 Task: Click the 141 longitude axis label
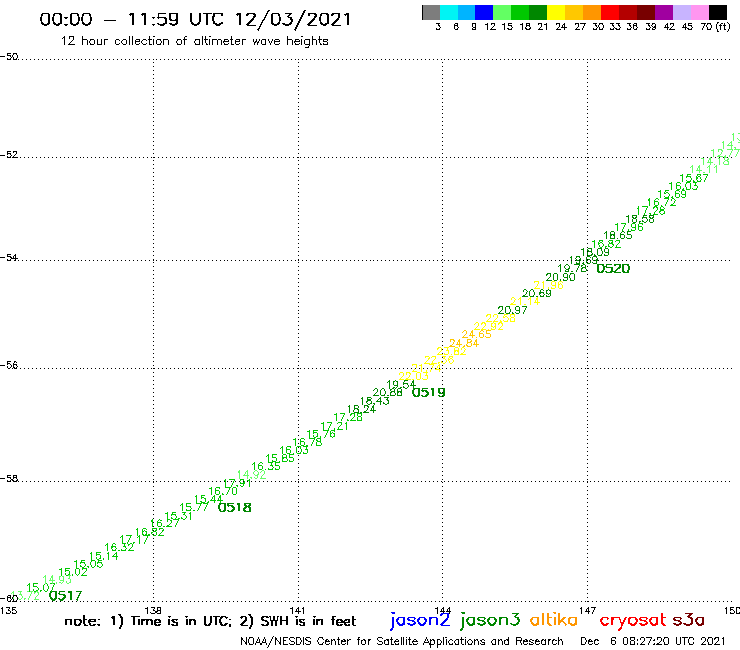point(297,611)
